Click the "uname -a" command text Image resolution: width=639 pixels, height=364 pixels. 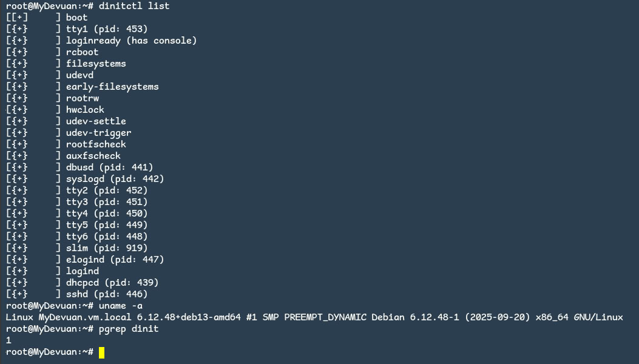[x=120, y=306]
